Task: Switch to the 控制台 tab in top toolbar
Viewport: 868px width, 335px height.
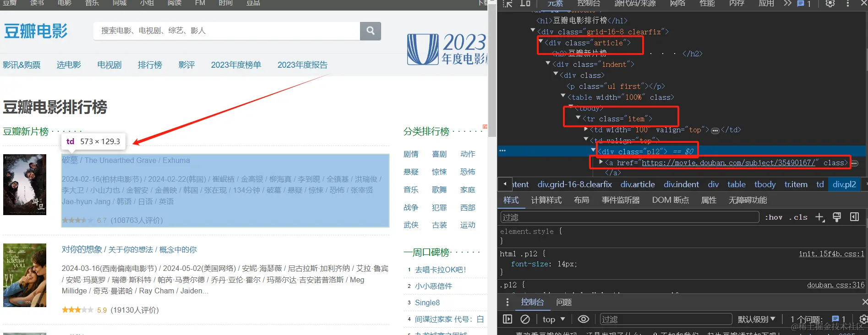Action: (589, 3)
